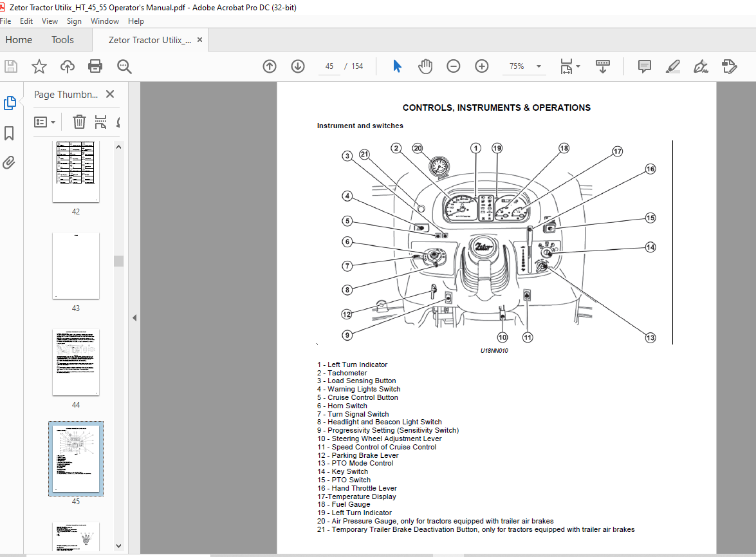Viewport: 756px width, 557px height.
Task: Open the Page Thumbnails panel icon
Action: click(10, 103)
